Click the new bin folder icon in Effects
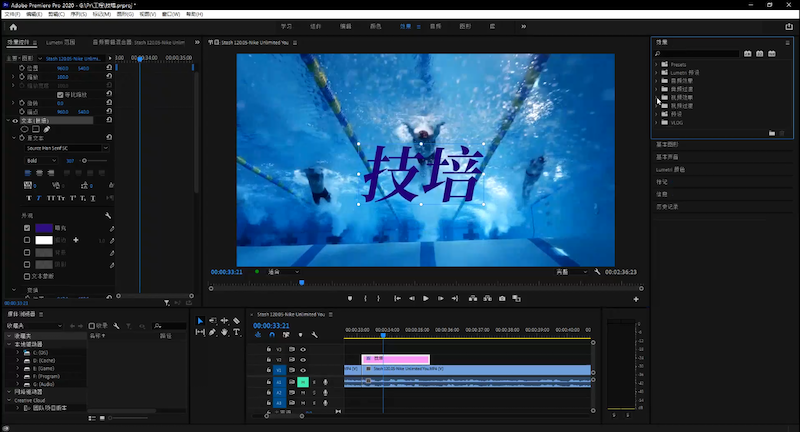Screen dimensions: 800x432 click(x=771, y=132)
